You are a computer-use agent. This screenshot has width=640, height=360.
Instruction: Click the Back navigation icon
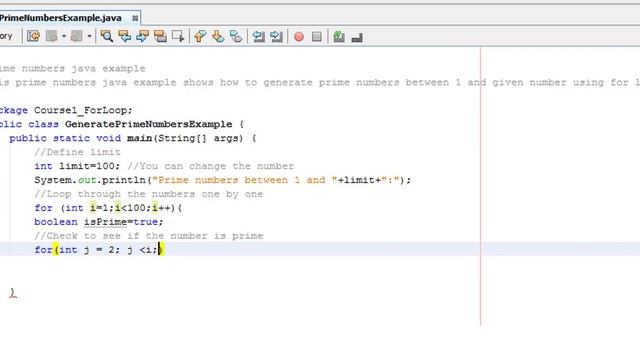pyautogui.click(x=51, y=36)
